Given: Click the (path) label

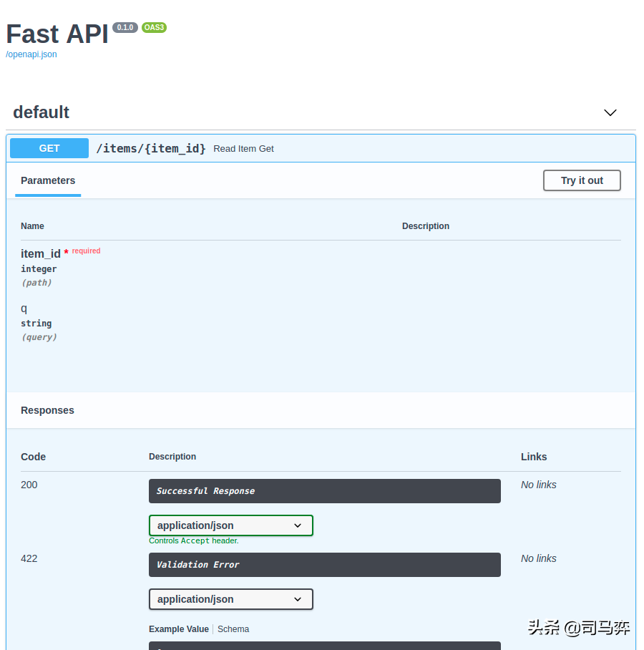Looking at the screenshot, I should (36, 283).
